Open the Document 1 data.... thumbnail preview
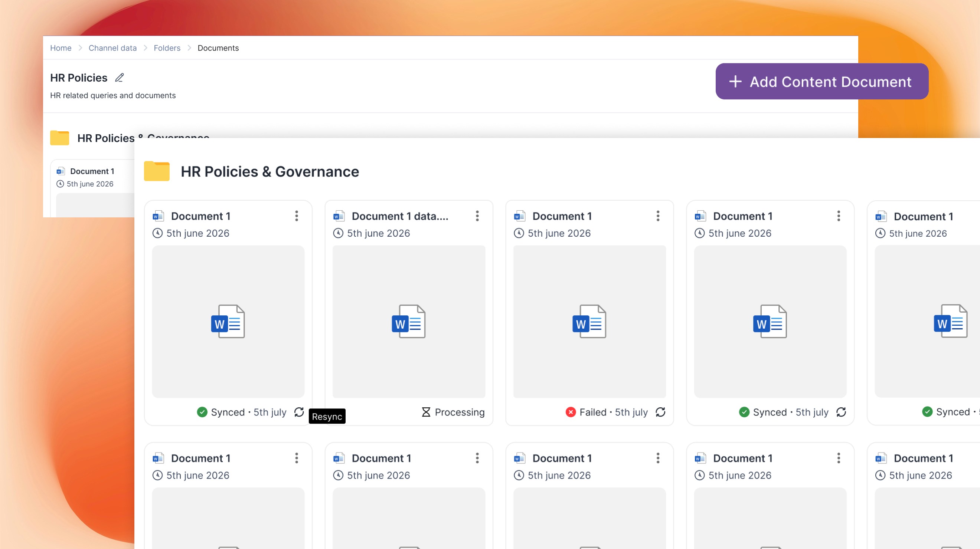Screen dimensions: 980x549 pyautogui.click(x=409, y=322)
